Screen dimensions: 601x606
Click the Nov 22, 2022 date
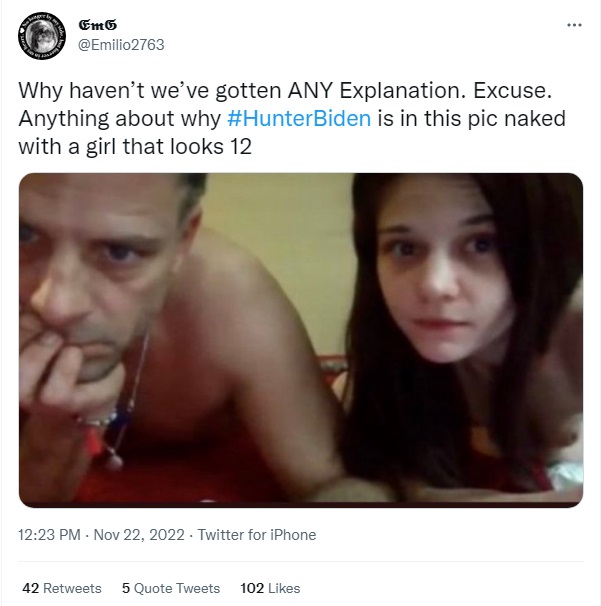(139, 535)
